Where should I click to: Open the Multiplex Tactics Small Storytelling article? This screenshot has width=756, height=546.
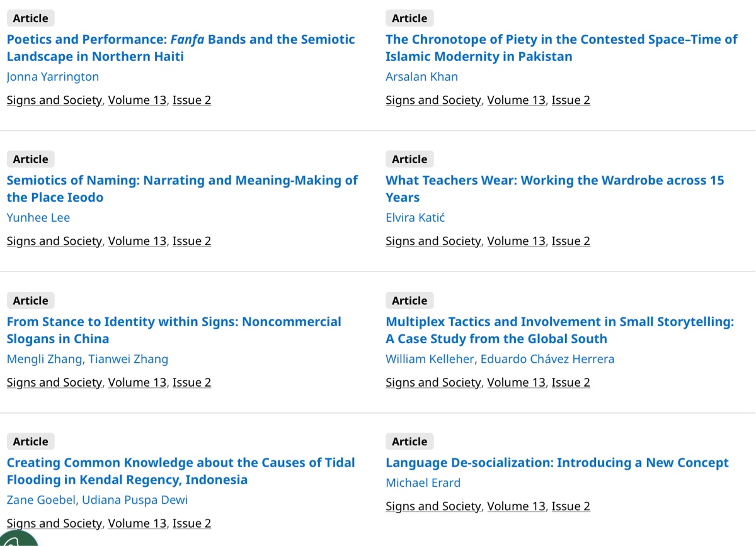559,330
